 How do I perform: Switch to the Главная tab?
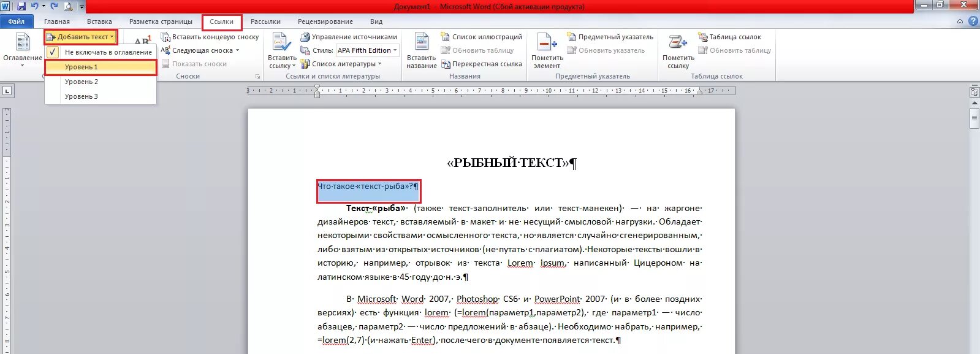(x=57, y=21)
